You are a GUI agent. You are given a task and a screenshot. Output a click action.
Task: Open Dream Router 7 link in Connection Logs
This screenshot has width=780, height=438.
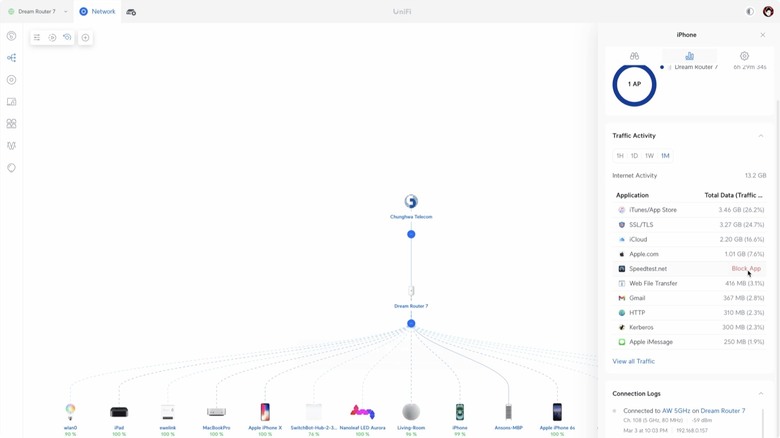pos(723,411)
